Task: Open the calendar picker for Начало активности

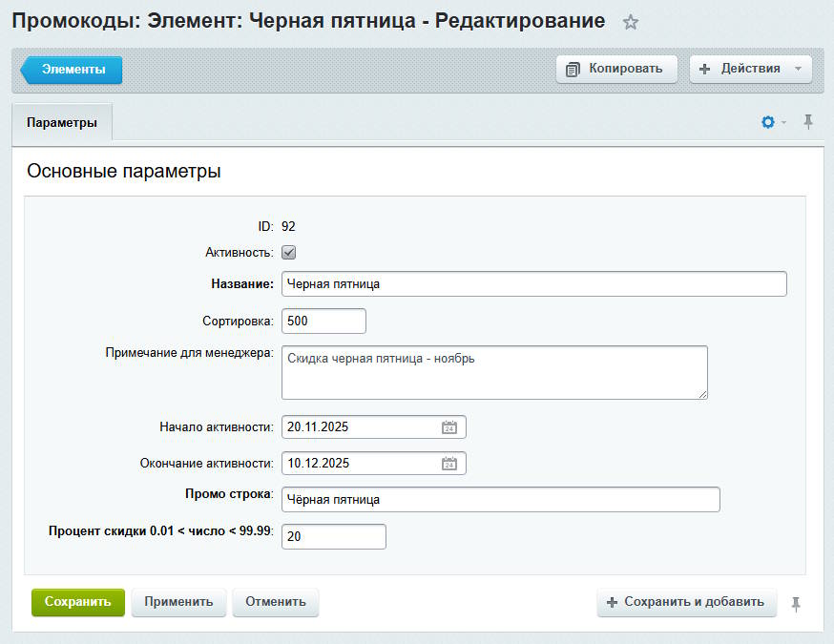Action: tap(449, 427)
